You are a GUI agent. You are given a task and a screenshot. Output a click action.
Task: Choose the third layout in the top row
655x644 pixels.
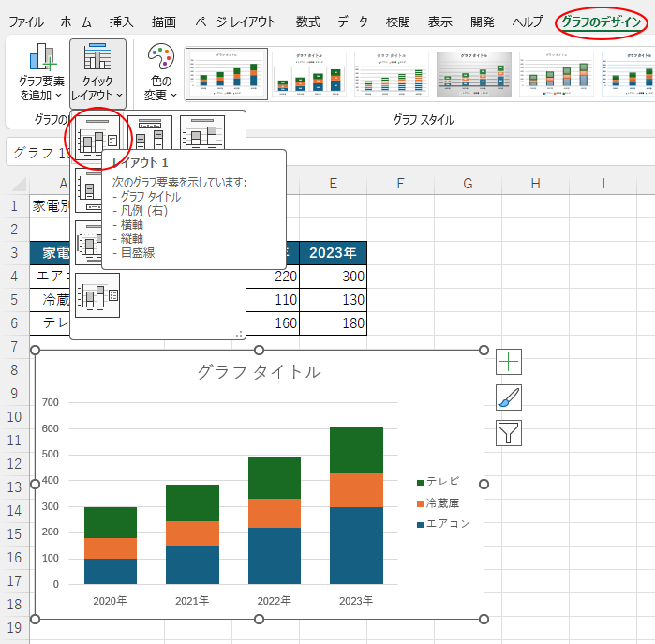click(x=202, y=139)
